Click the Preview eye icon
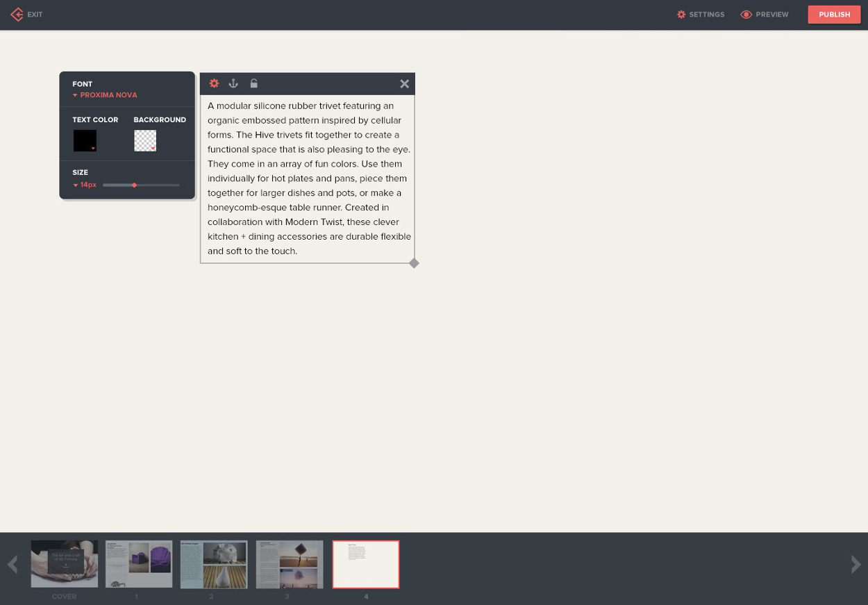Image resolution: width=868 pixels, height=605 pixels. point(746,15)
